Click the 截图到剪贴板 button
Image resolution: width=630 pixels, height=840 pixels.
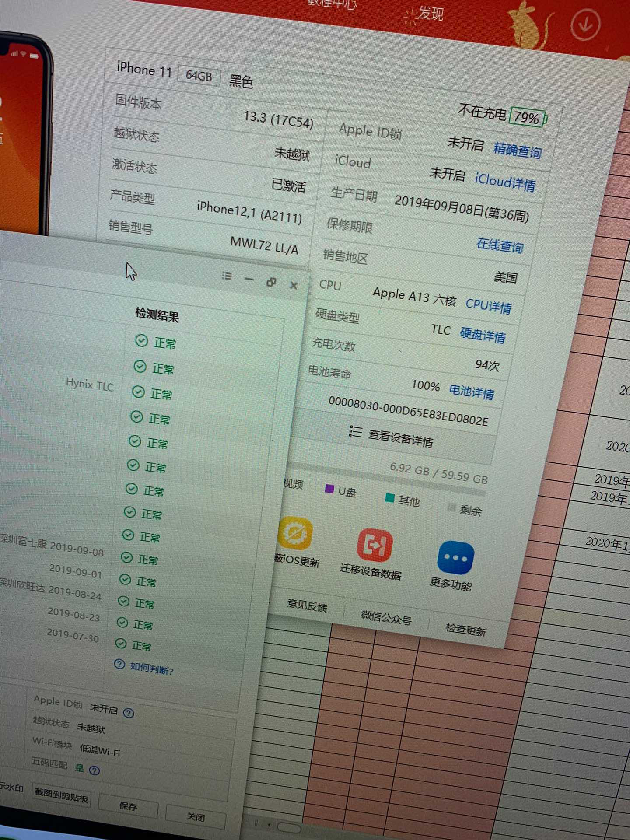[x=62, y=795]
